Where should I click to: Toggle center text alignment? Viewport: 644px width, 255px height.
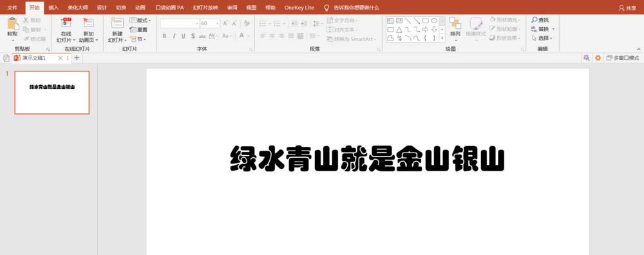pyautogui.click(x=272, y=36)
